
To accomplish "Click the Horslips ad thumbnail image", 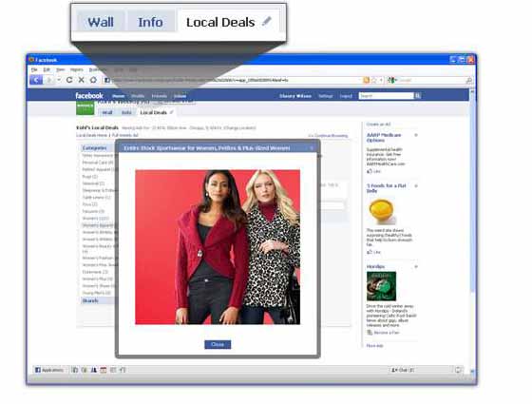I will tap(381, 286).
